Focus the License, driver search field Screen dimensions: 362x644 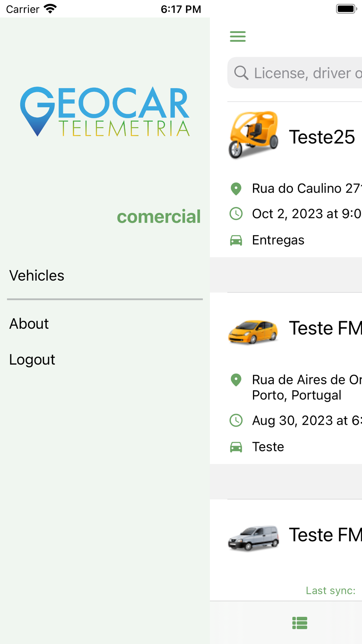[x=308, y=73]
